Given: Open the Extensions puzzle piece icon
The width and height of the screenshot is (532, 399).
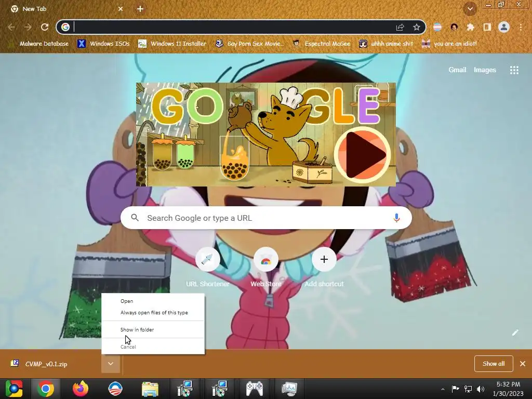Looking at the screenshot, I should pos(470,27).
